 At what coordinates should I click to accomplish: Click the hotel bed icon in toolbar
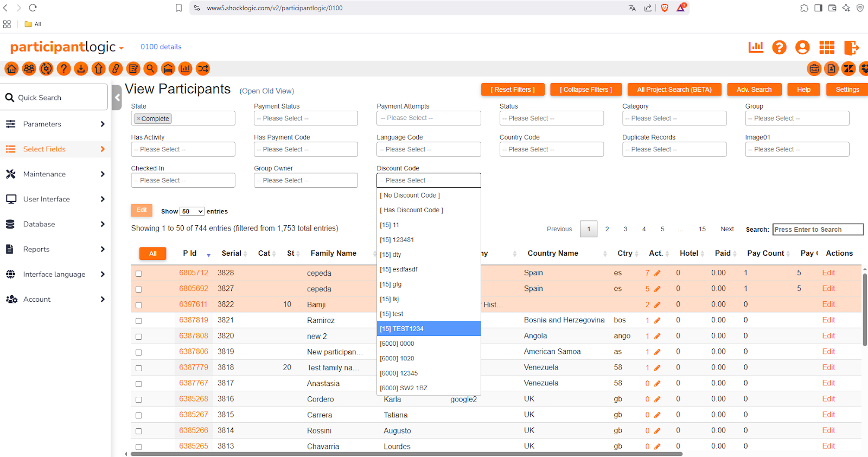pos(168,69)
